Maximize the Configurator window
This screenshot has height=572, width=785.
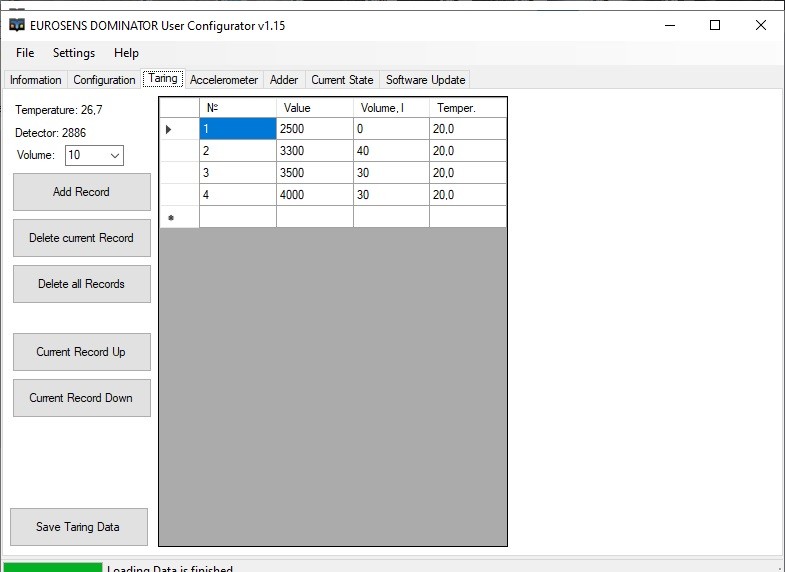pos(715,25)
